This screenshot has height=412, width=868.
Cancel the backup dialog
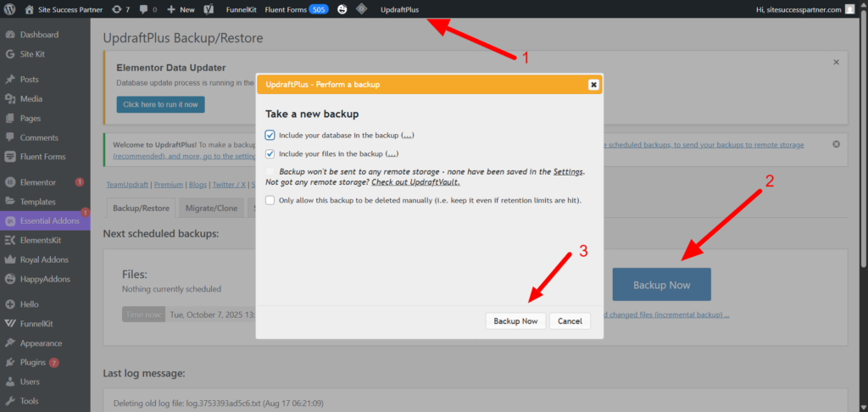[570, 321]
